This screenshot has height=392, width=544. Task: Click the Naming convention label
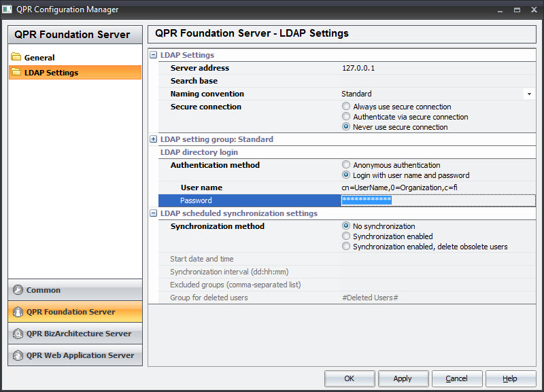pyautogui.click(x=207, y=94)
